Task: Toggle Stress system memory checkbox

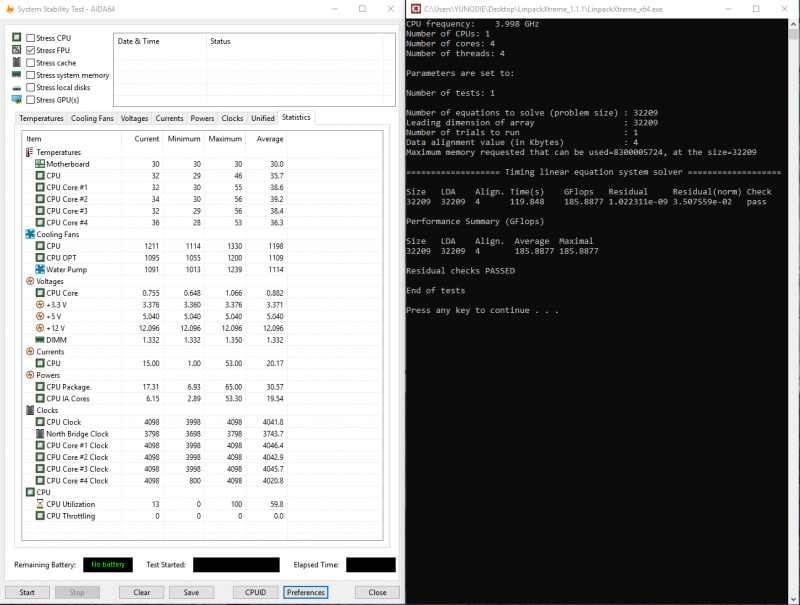Action: click(x=30, y=75)
